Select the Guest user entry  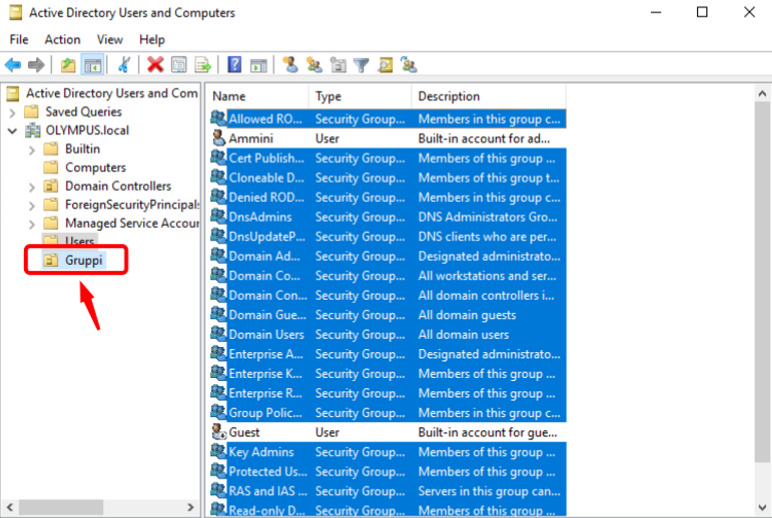click(x=244, y=432)
